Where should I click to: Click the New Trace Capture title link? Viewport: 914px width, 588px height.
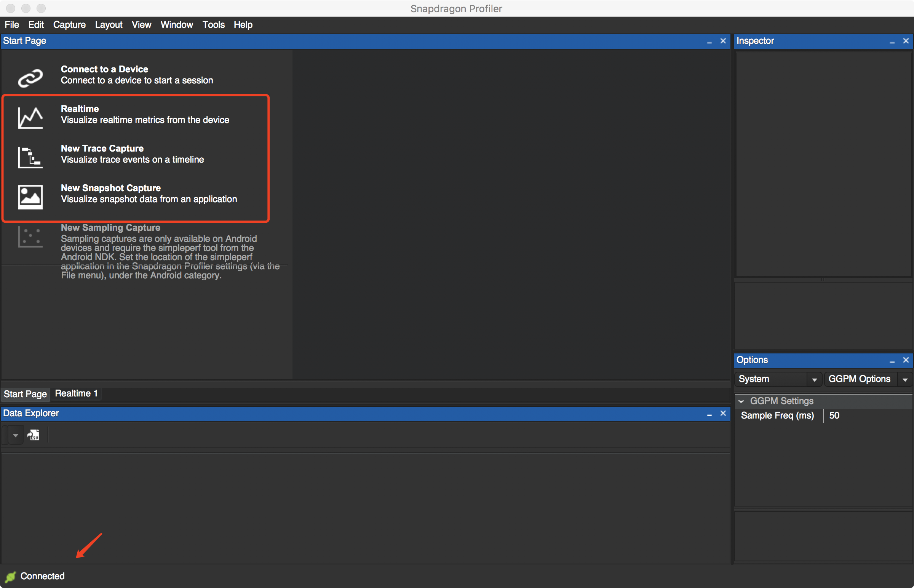click(x=102, y=148)
